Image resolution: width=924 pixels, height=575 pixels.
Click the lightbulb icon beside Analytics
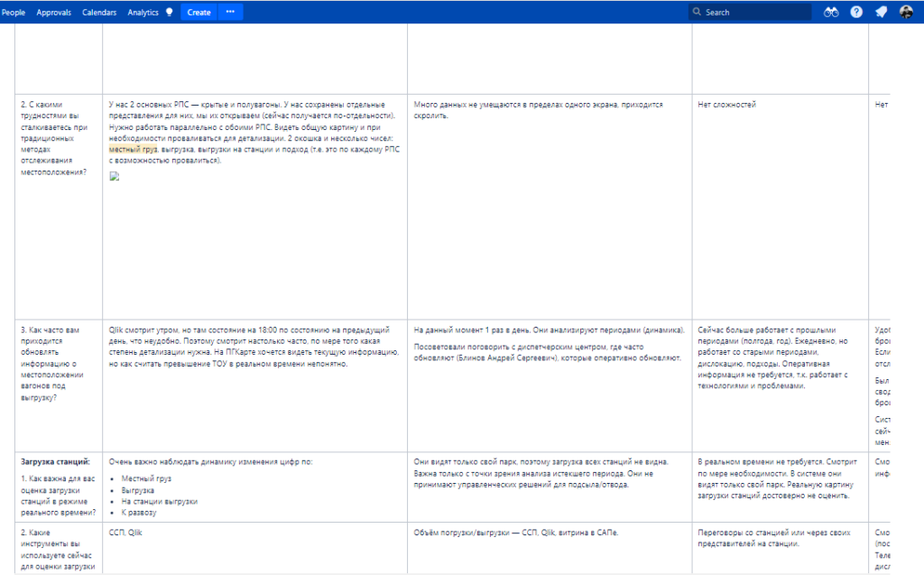click(x=169, y=13)
